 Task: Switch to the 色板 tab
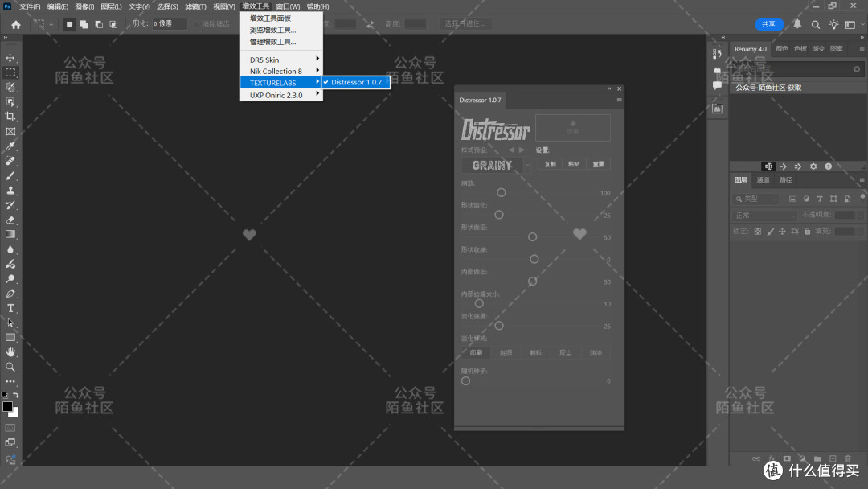click(x=800, y=49)
